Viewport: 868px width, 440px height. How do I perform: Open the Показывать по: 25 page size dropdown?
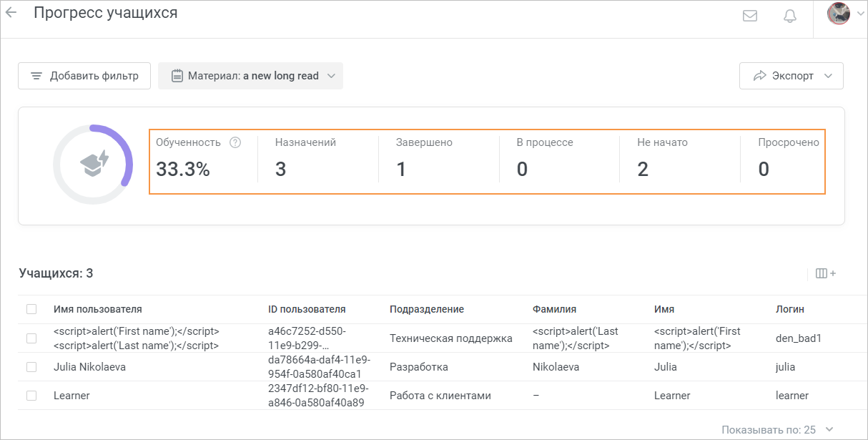[777, 429]
